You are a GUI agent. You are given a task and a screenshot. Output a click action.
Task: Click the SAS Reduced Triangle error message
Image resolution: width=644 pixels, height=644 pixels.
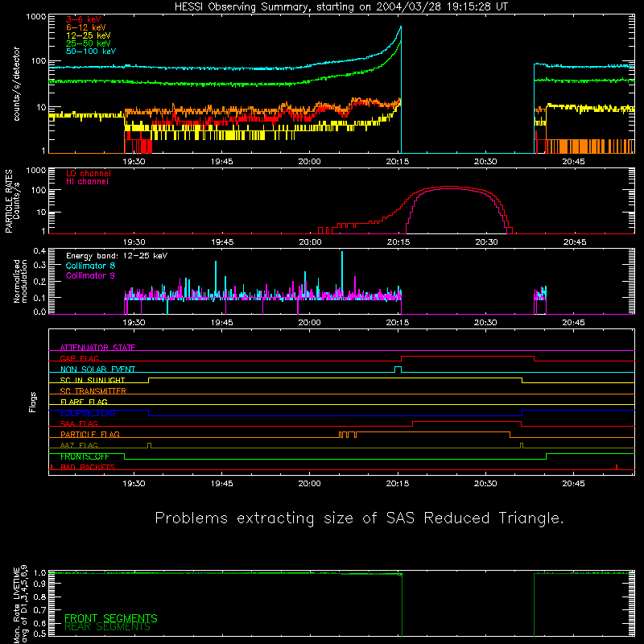coord(359,518)
